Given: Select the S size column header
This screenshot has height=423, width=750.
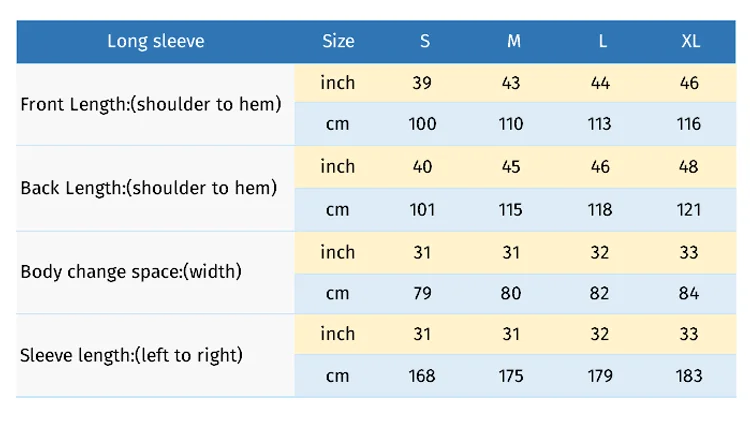Looking at the screenshot, I should click(x=424, y=41).
